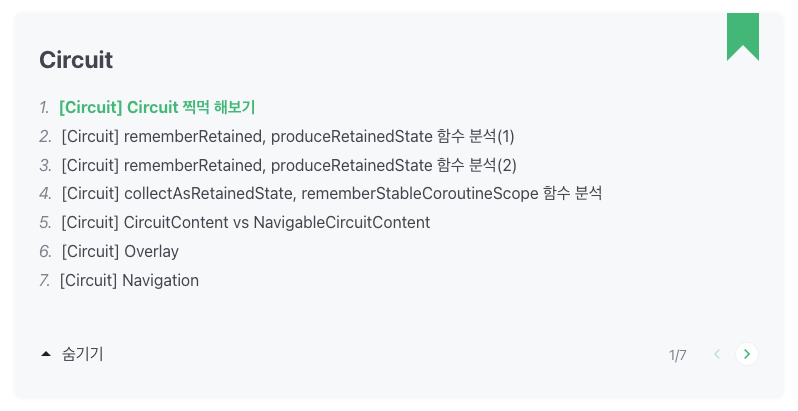Open rememberRetained 함수 분석(1) post
Image resolution: width=798 pixels, height=411 pixels.
click(x=288, y=136)
